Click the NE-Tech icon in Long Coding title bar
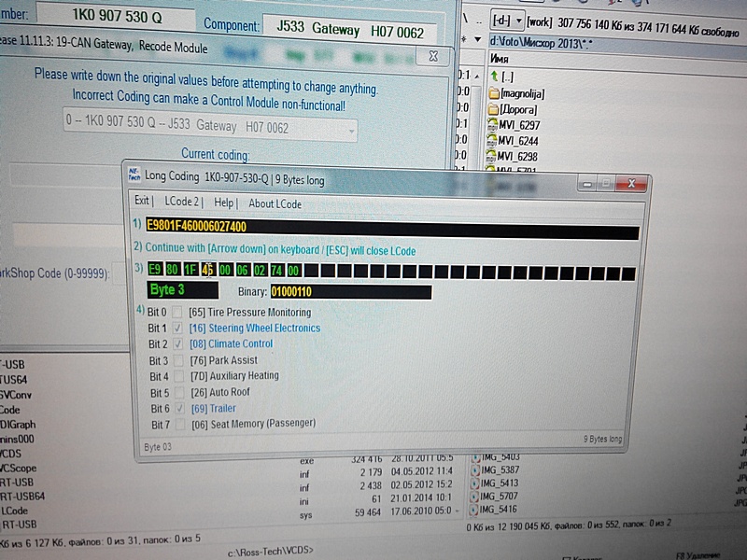 click(x=134, y=175)
